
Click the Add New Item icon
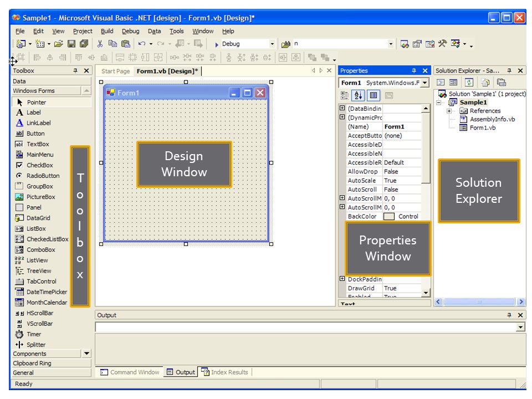(40, 44)
